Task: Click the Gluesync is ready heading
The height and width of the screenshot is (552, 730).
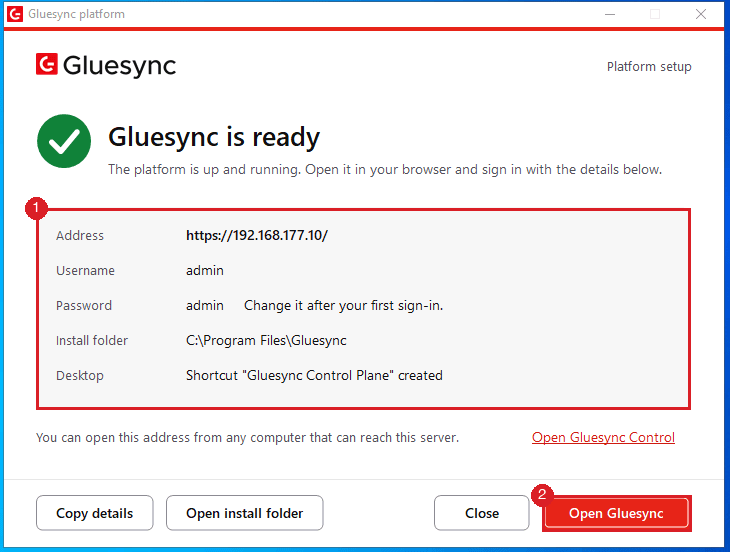Action: [214, 137]
